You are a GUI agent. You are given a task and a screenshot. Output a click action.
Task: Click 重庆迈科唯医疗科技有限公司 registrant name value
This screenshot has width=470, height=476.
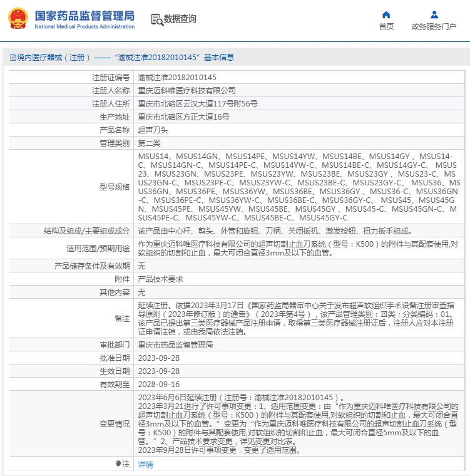pyautogui.click(x=187, y=90)
